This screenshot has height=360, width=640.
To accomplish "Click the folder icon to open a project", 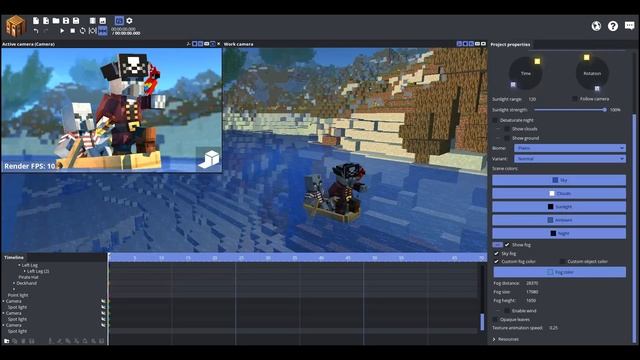I will (x=56, y=20).
